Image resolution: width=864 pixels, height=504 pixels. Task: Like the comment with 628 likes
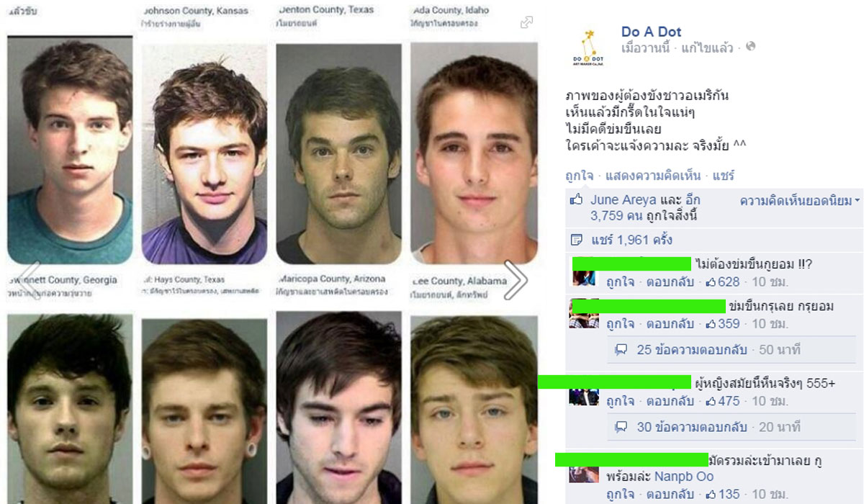(620, 282)
